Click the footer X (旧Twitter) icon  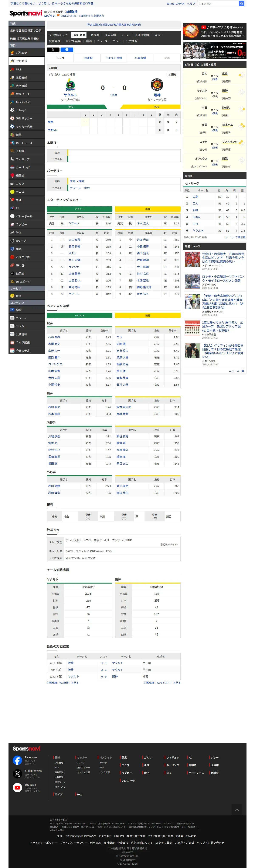tap(17, 773)
